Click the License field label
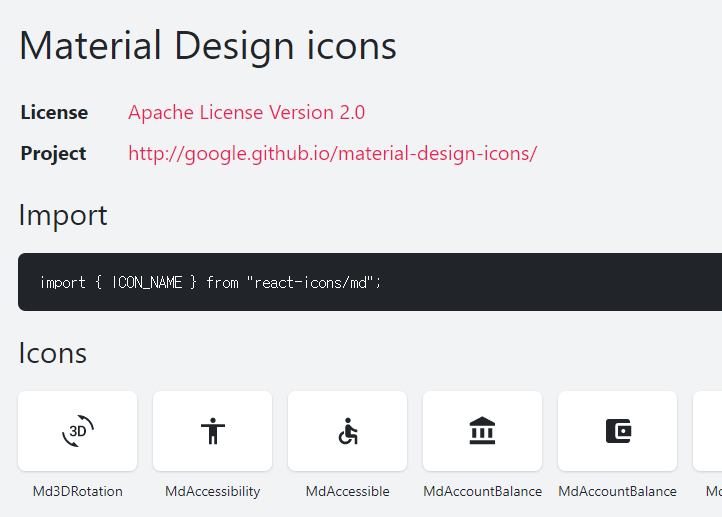 tap(54, 112)
